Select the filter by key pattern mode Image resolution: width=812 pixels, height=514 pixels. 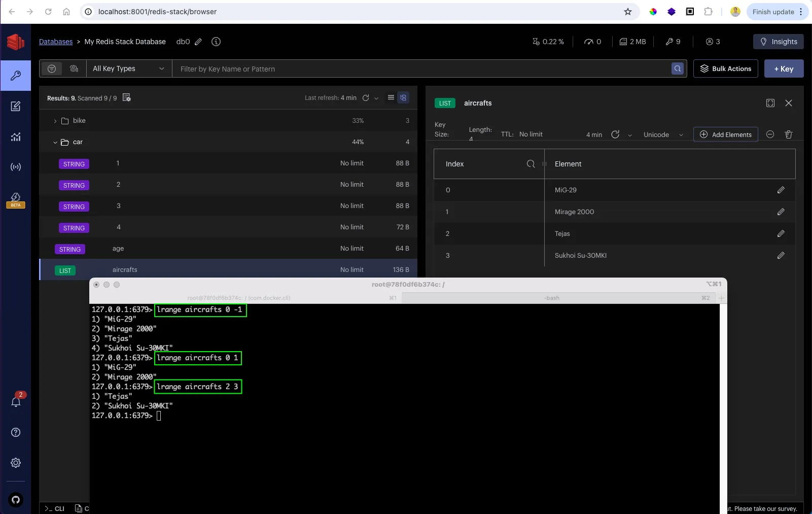click(52, 68)
